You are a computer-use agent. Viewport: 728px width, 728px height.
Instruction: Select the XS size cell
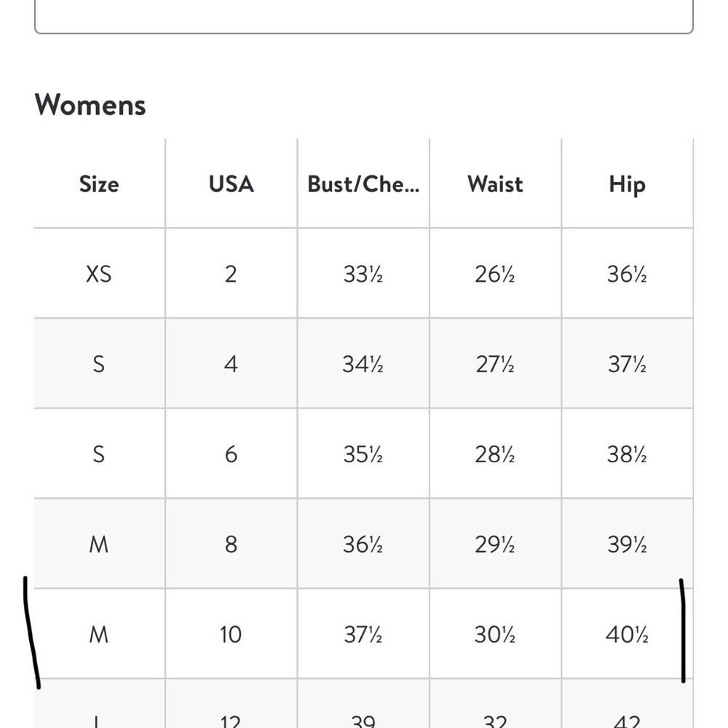coord(99,274)
